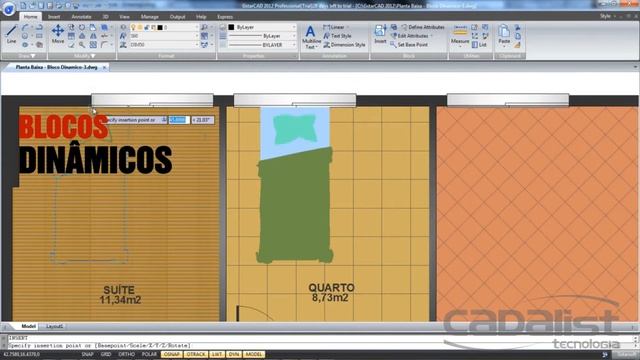Toggle ORTHO mode in status bar
Viewport: 640px width, 360px height.
127,354
